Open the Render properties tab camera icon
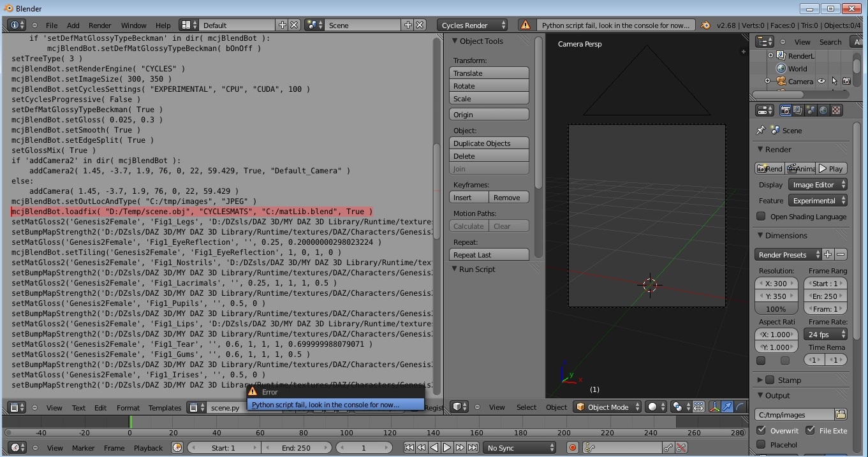 pyautogui.click(x=786, y=110)
